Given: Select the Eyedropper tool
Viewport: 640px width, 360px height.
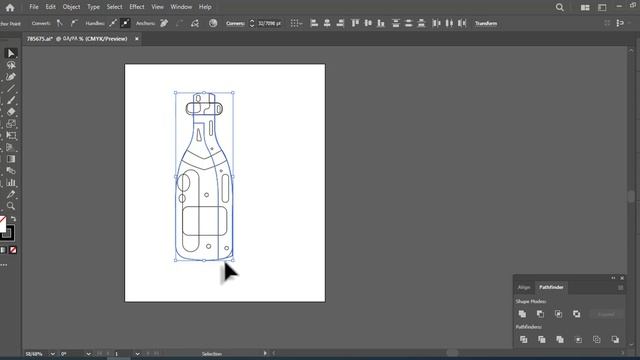Looking at the screenshot, I should point(11,194).
